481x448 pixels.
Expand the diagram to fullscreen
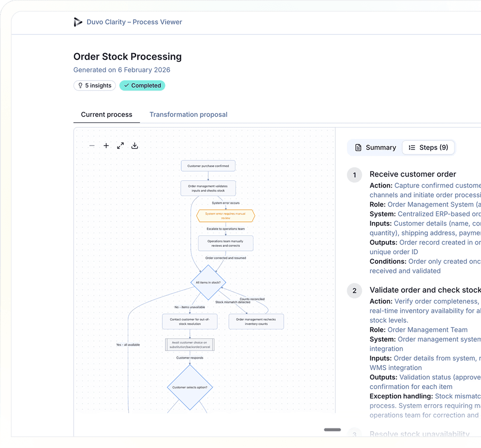(x=120, y=145)
